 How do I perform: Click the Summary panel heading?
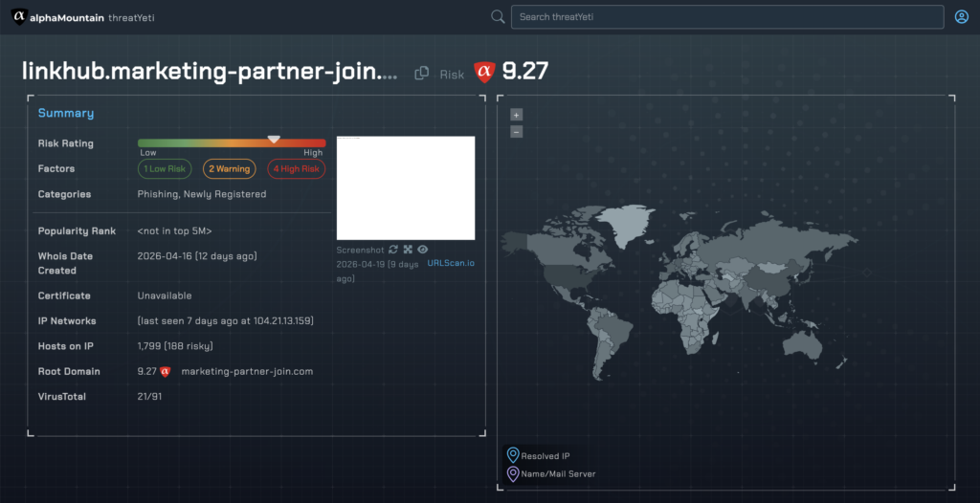(x=66, y=113)
